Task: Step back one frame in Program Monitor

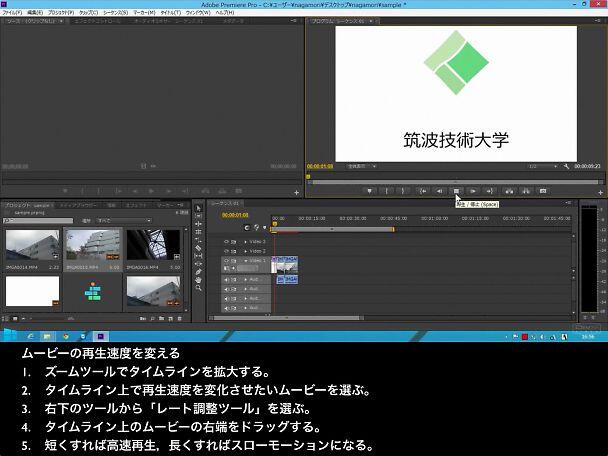Action: pyautogui.click(x=439, y=191)
